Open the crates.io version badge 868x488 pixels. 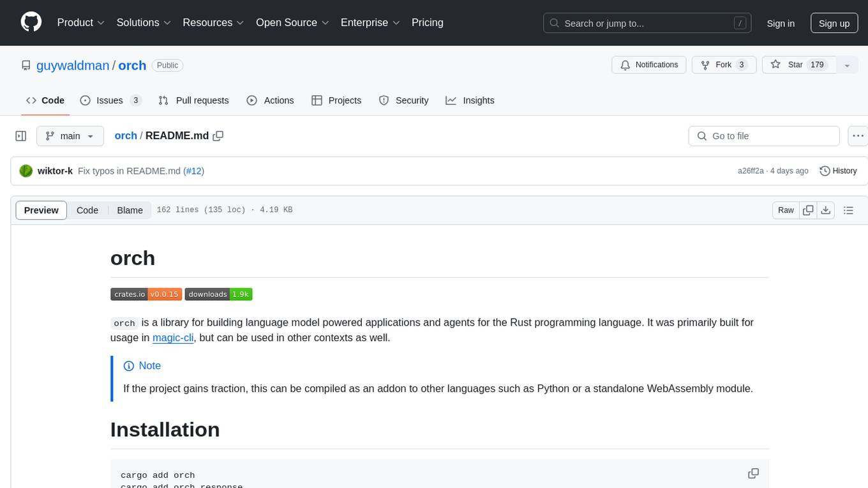146,294
